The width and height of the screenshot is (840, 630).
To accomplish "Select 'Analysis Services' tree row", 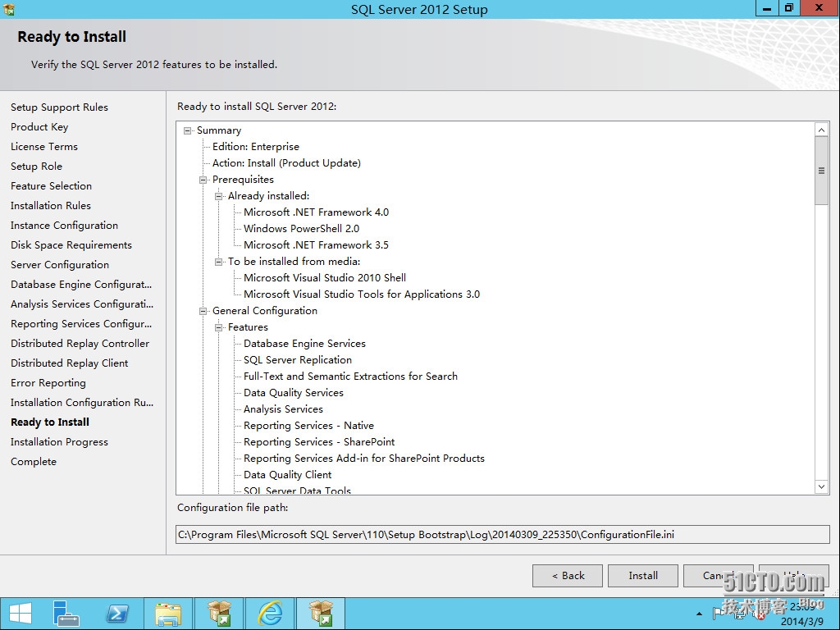I will [283, 409].
